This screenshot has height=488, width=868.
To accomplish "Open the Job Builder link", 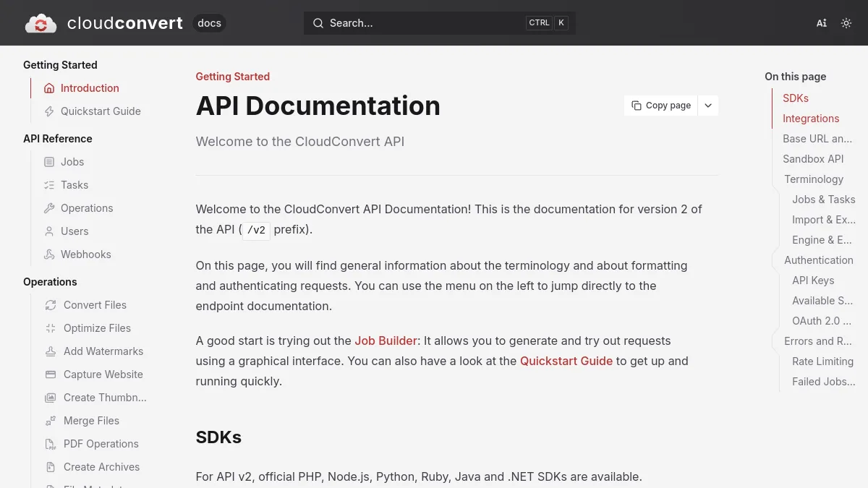I will coord(386,341).
